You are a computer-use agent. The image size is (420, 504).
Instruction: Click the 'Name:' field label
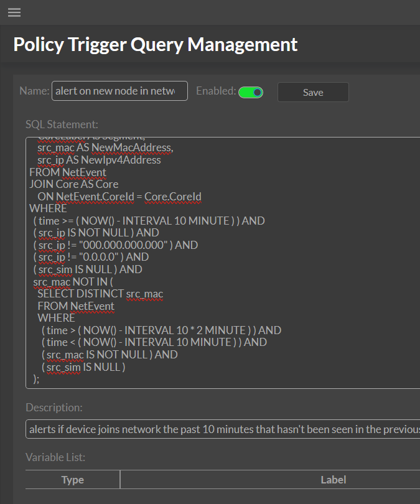34,91
